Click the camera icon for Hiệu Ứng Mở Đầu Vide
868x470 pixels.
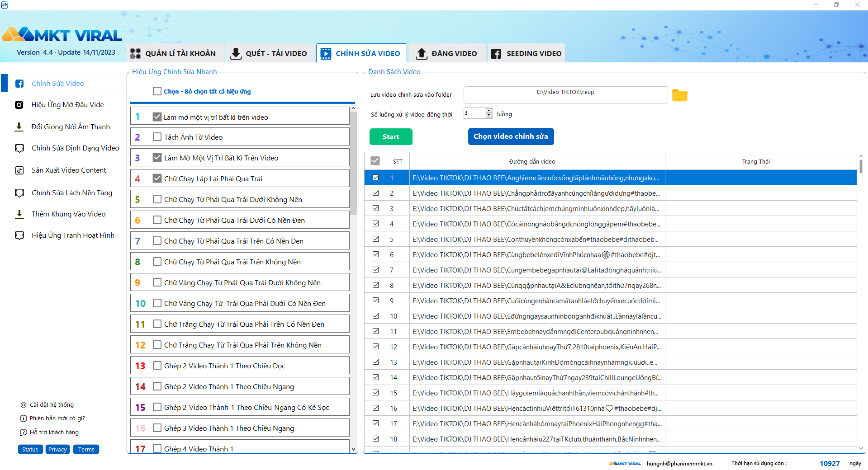[19, 105]
